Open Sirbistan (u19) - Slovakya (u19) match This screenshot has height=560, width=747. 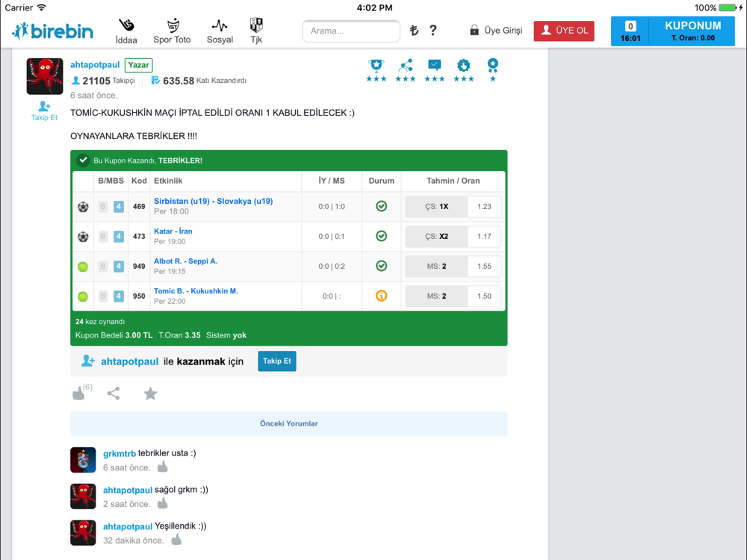[x=214, y=201]
